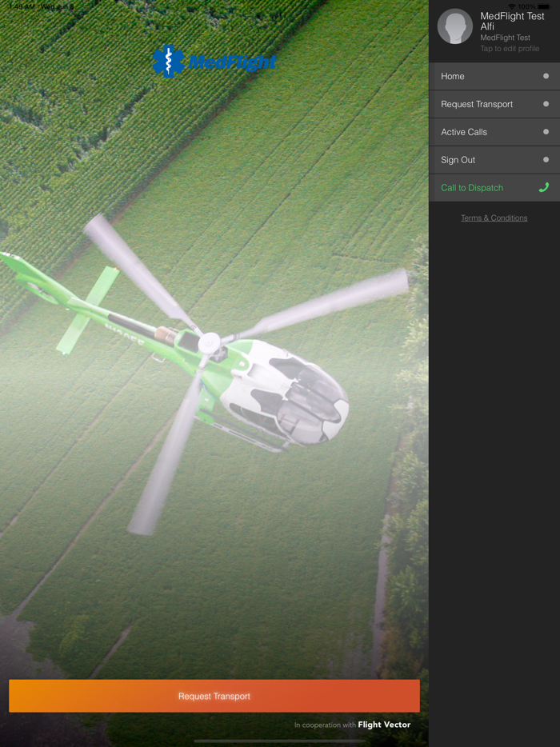
Task: Select Request Transport in side menu
Action: (x=494, y=104)
